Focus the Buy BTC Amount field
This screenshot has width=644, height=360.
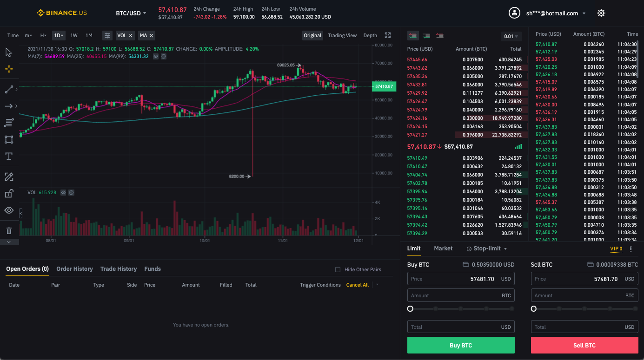point(461,295)
